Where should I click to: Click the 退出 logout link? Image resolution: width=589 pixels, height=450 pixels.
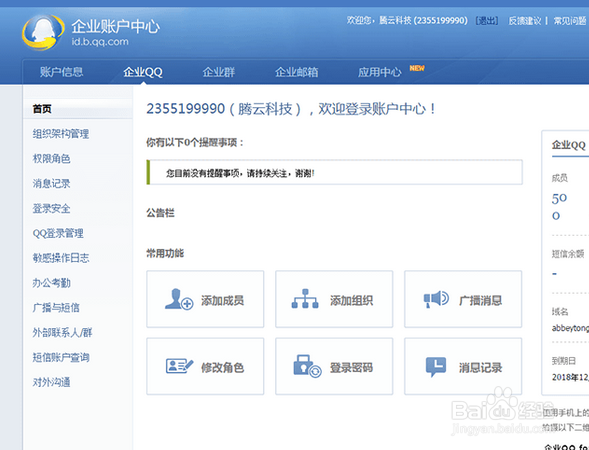tap(487, 21)
